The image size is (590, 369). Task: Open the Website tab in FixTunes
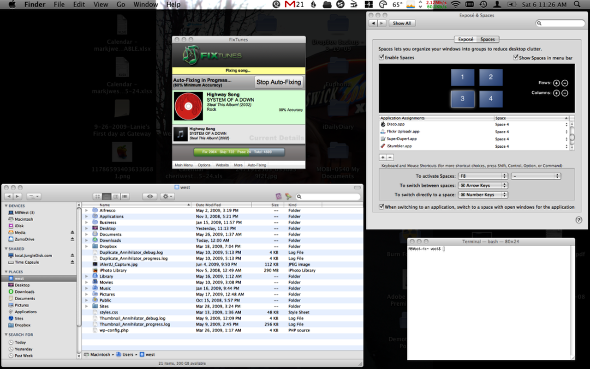point(222,165)
